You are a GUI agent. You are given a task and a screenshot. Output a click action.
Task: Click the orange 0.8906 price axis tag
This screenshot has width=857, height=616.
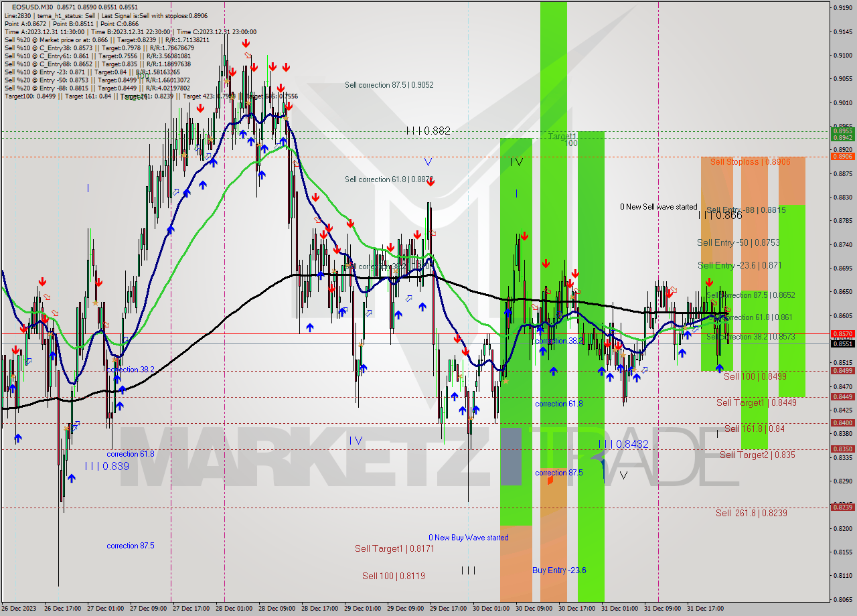point(842,156)
